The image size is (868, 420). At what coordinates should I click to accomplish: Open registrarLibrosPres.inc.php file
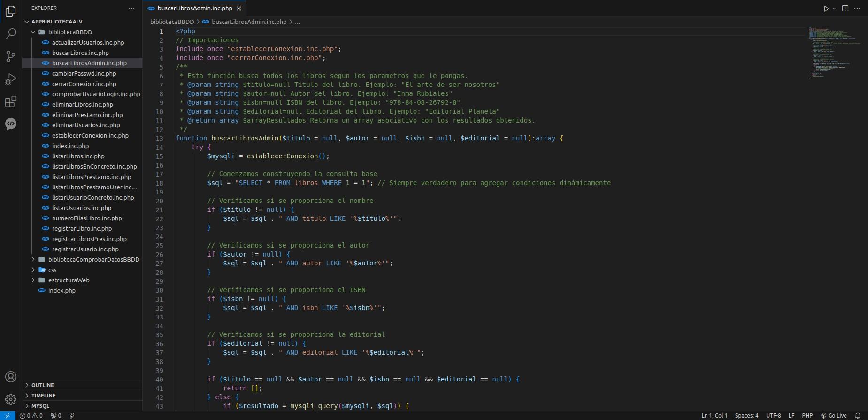pyautogui.click(x=82, y=239)
